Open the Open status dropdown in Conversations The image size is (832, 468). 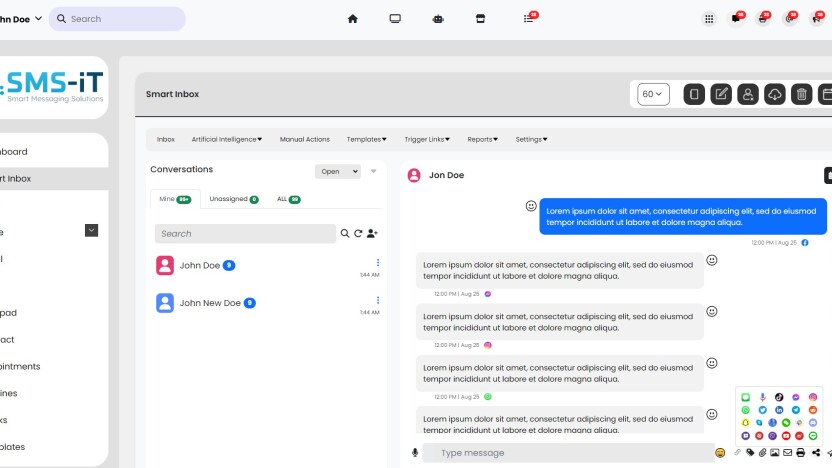[x=338, y=171]
